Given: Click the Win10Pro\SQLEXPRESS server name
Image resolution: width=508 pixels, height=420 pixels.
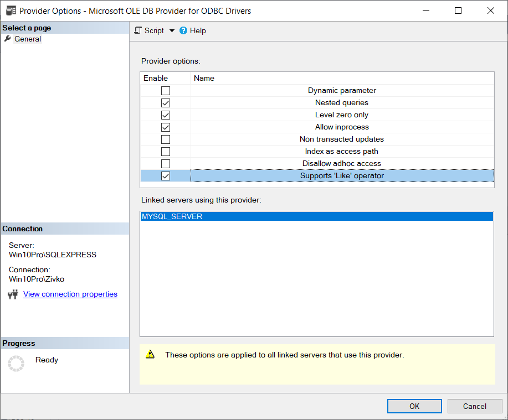Looking at the screenshot, I should [x=53, y=255].
